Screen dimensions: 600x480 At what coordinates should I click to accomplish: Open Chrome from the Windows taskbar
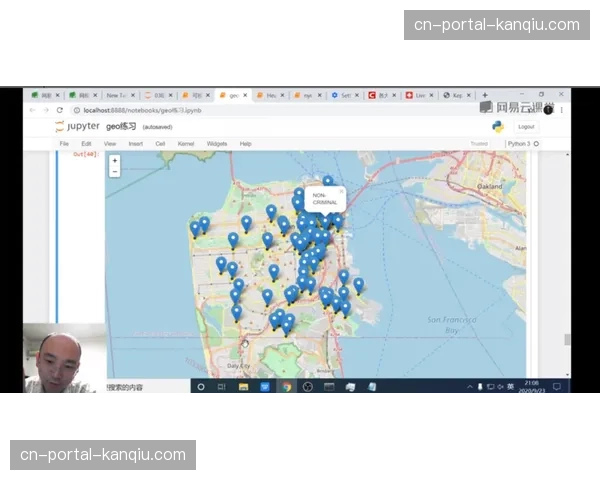[286, 386]
